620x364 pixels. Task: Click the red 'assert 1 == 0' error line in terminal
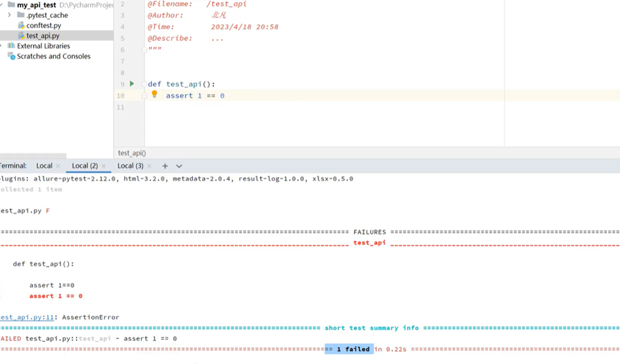(x=56, y=296)
